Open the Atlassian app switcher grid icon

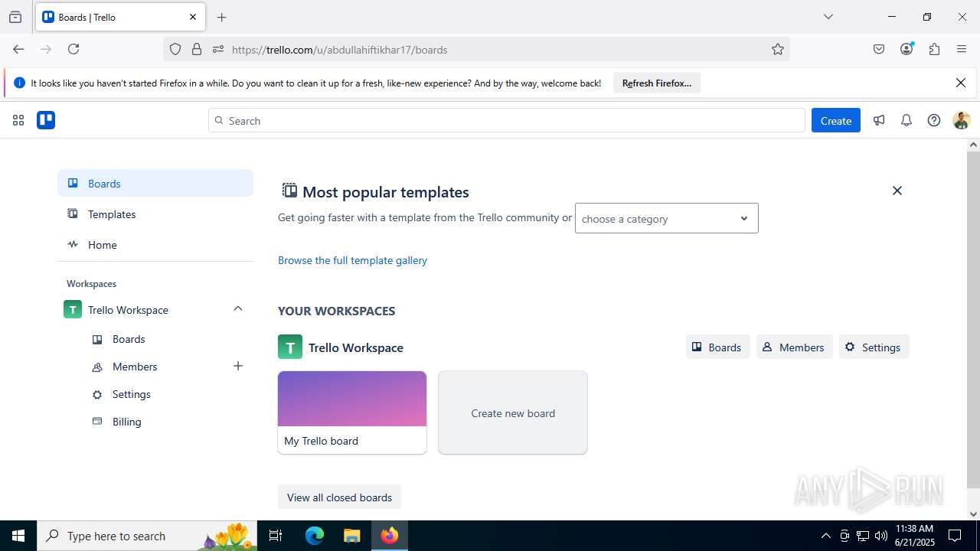[x=18, y=120]
